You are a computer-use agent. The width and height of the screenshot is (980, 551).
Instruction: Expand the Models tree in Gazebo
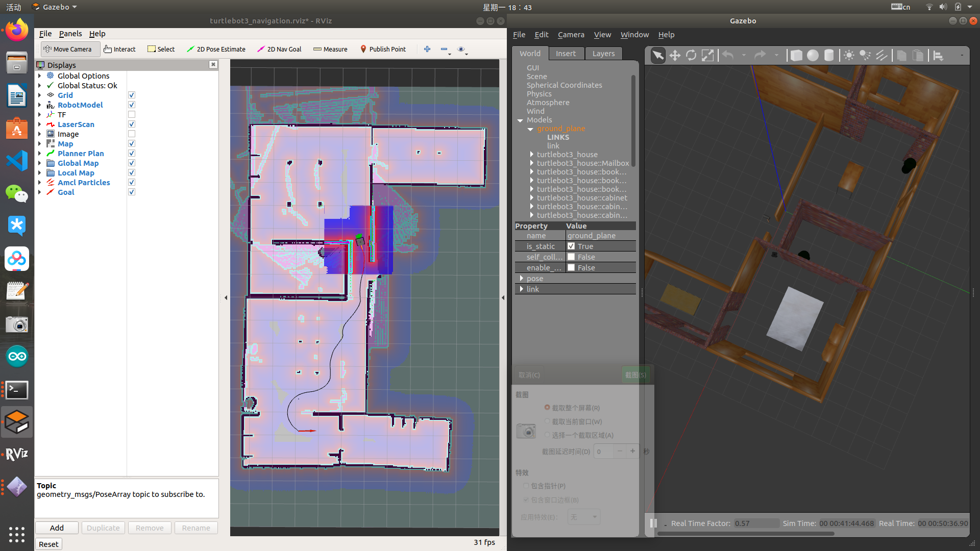521,119
